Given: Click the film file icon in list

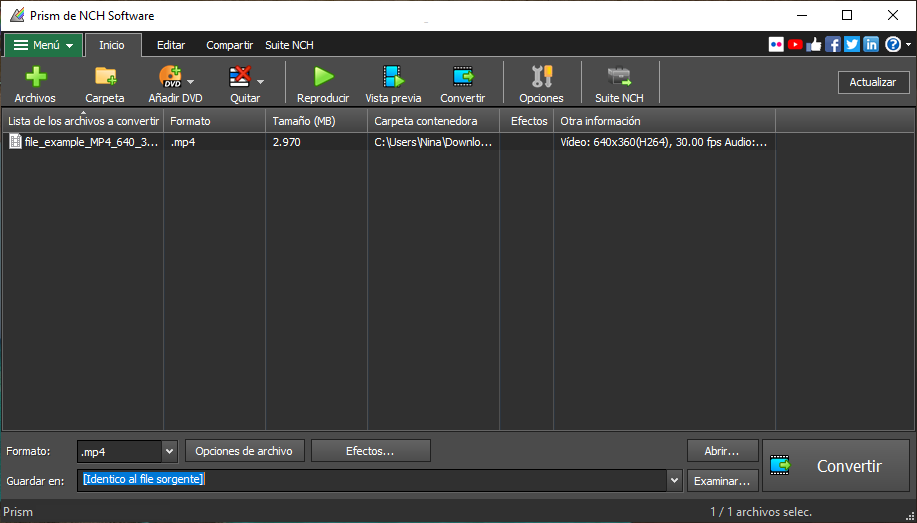Looking at the screenshot, I should [x=15, y=142].
